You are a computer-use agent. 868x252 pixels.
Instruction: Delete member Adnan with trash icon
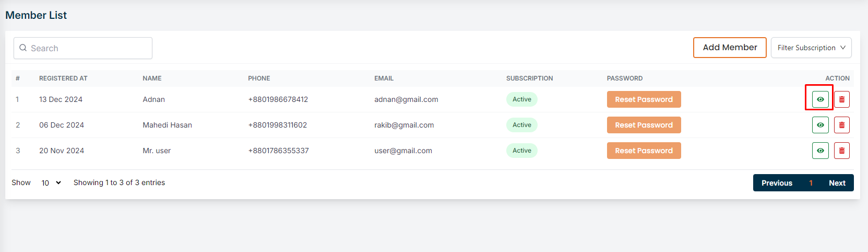tap(841, 99)
